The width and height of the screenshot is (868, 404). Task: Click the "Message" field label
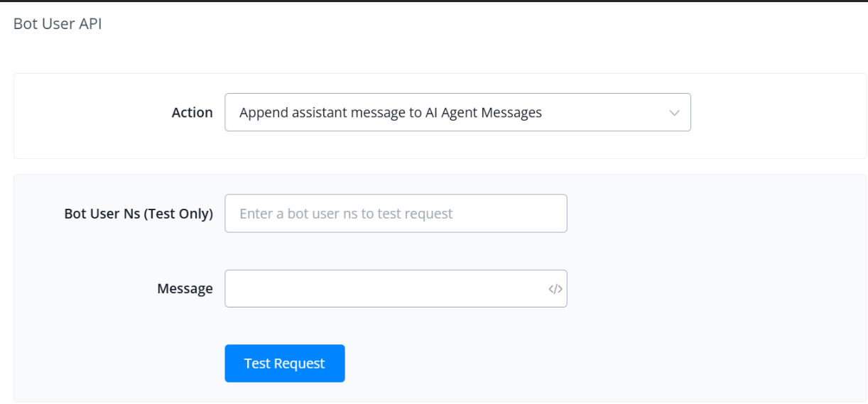[x=185, y=289]
